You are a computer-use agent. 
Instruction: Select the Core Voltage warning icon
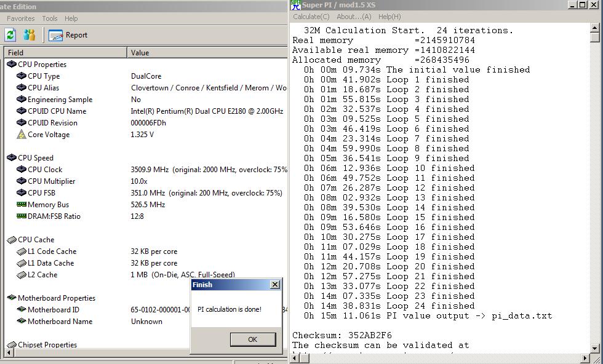point(22,135)
